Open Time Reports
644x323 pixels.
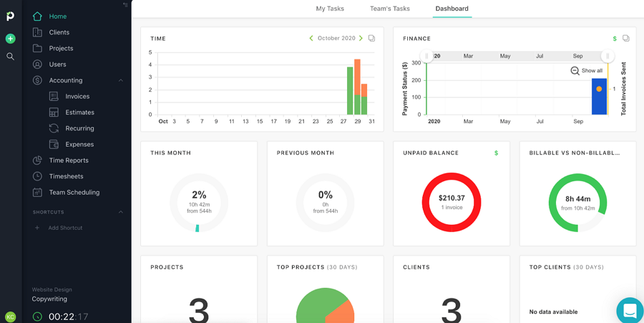click(69, 160)
